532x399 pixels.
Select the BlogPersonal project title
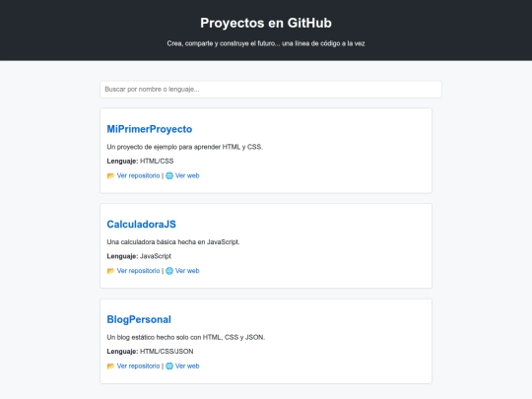139,319
